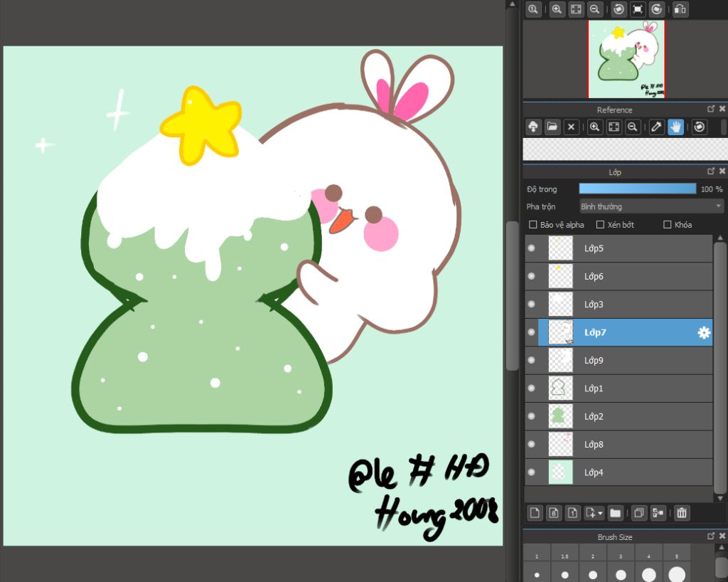Create a new layer folder

pyautogui.click(x=615, y=513)
